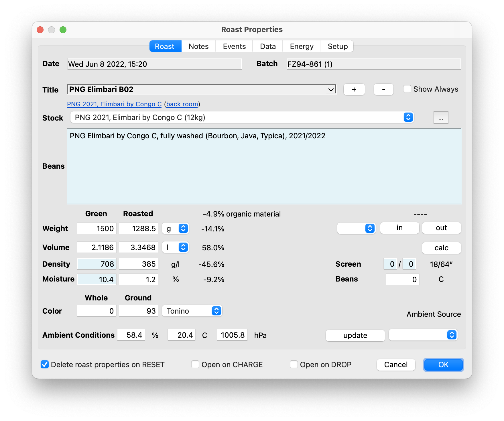Click the minus button beside Title

click(383, 89)
